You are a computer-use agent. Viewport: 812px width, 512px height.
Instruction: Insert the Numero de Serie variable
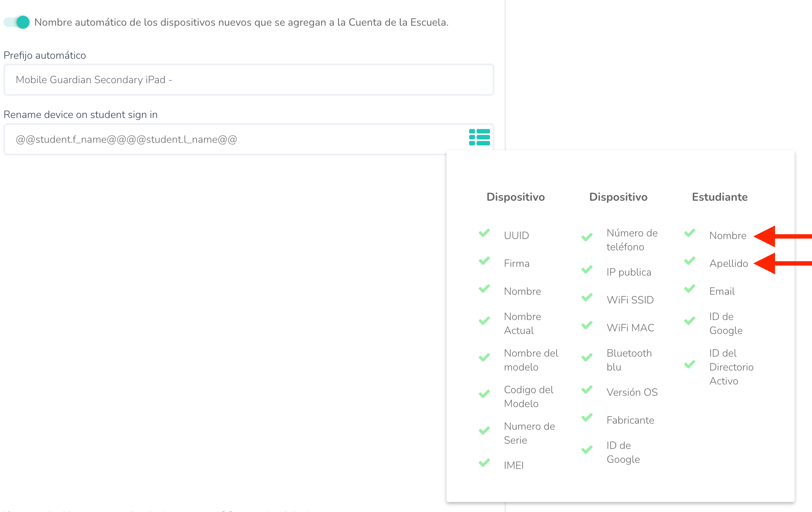[x=529, y=433]
